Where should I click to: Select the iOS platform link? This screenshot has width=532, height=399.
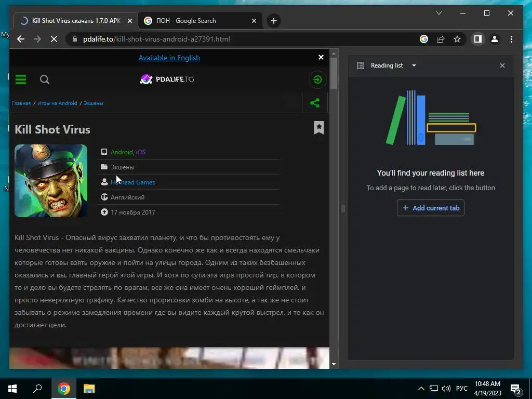(x=140, y=152)
